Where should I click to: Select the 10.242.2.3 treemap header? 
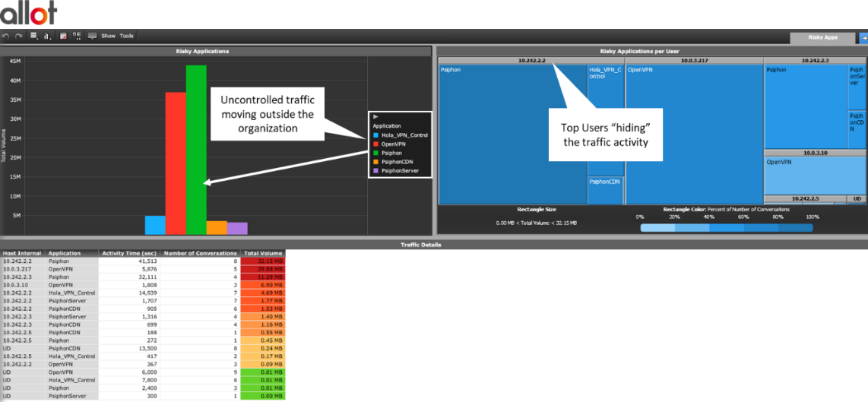click(814, 60)
